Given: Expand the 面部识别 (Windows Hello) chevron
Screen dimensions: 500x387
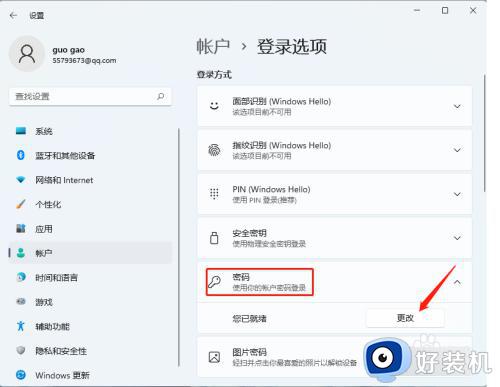Looking at the screenshot, I should [x=457, y=106].
